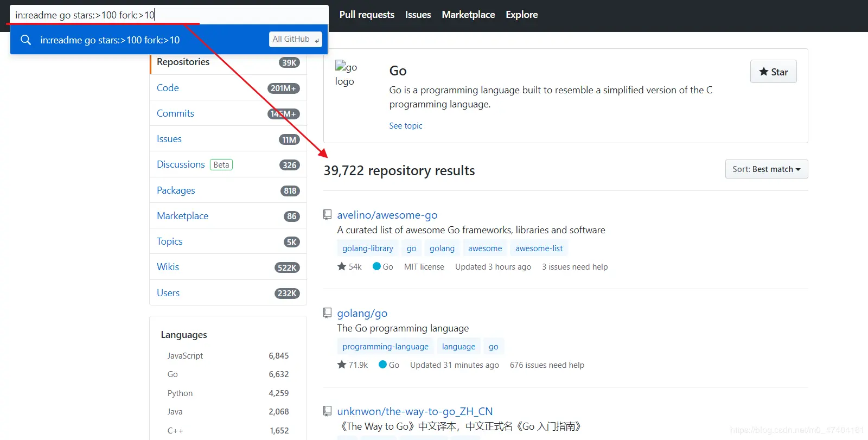
Task: Open the golang/go repository
Action: (362, 313)
